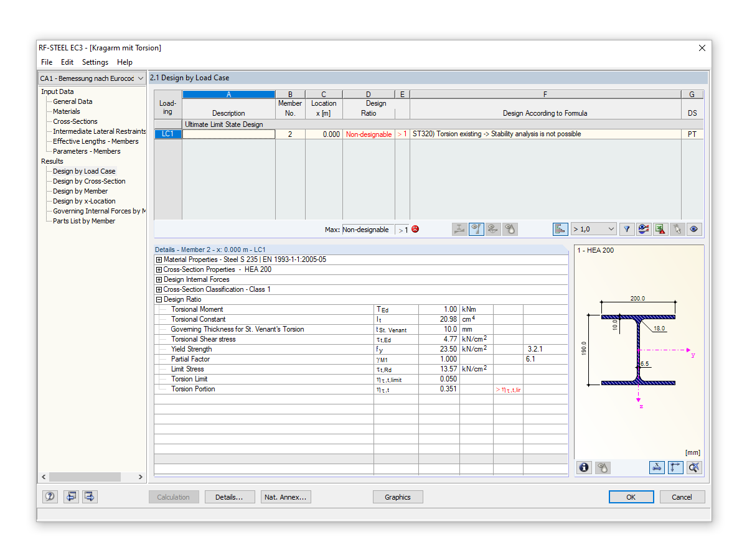
Task: Click the Nat. Annex... button
Action: coord(286,497)
